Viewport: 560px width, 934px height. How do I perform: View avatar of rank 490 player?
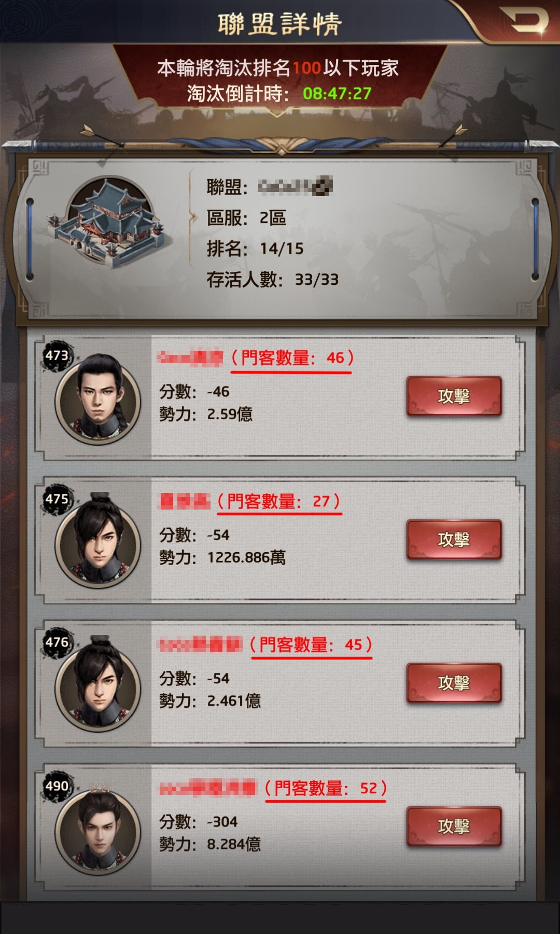click(x=98, y=829)
